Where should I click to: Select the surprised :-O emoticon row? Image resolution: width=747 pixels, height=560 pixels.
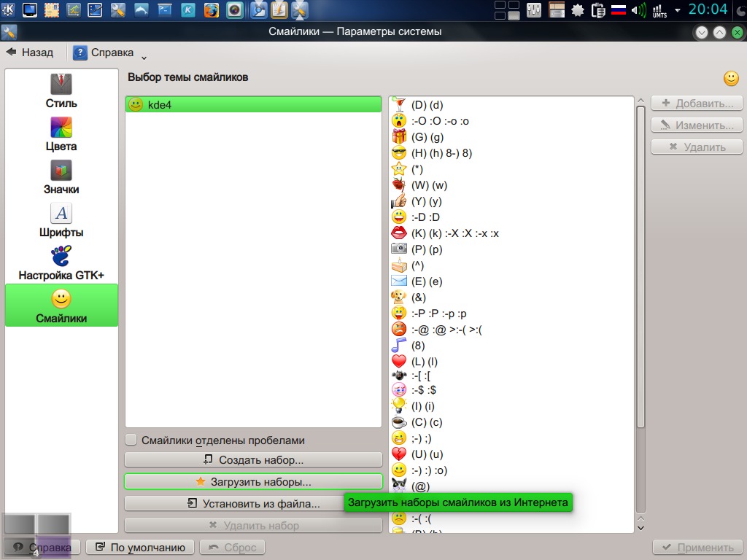pyautogui.click(x=511, y=121)
